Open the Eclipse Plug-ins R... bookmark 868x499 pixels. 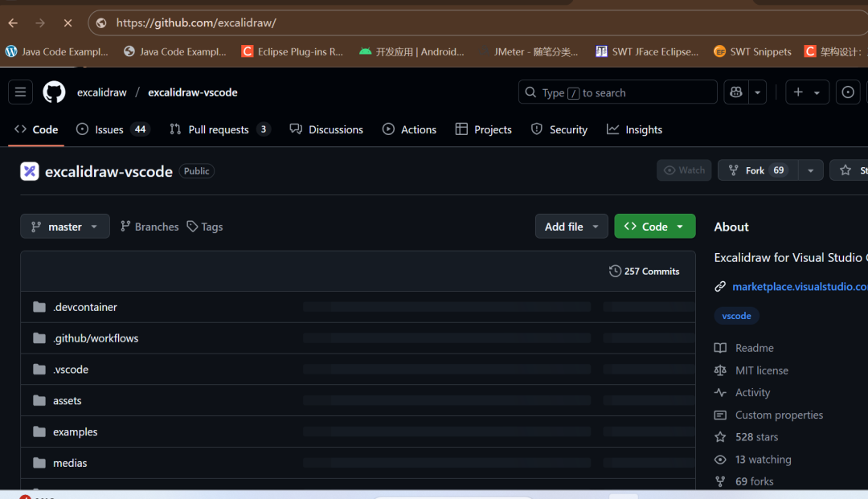(293, 51)
